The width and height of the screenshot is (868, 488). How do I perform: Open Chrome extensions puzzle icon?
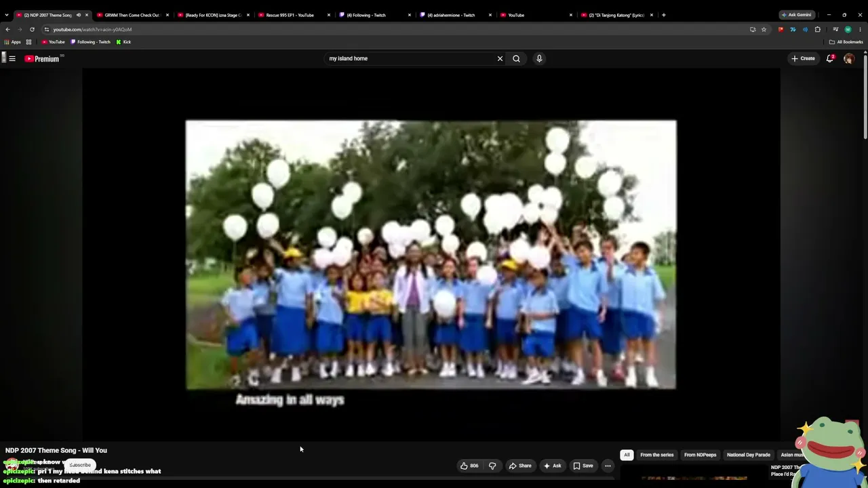point(817,30)
